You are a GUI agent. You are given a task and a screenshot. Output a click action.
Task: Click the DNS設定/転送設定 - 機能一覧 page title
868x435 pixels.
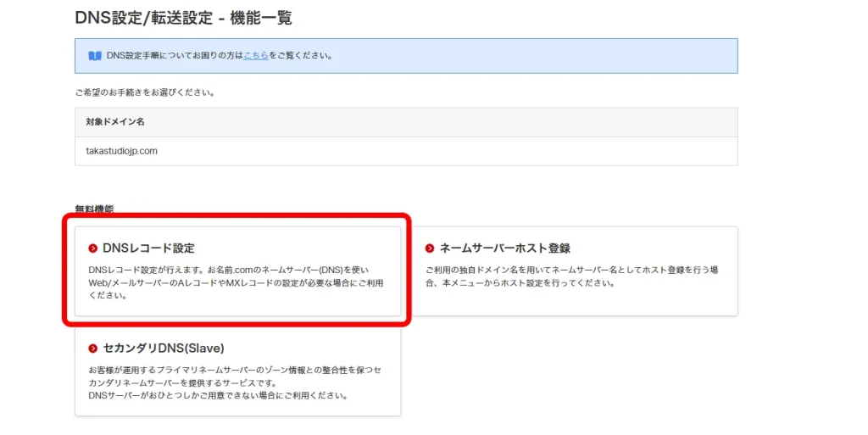[x=183, y=18]
